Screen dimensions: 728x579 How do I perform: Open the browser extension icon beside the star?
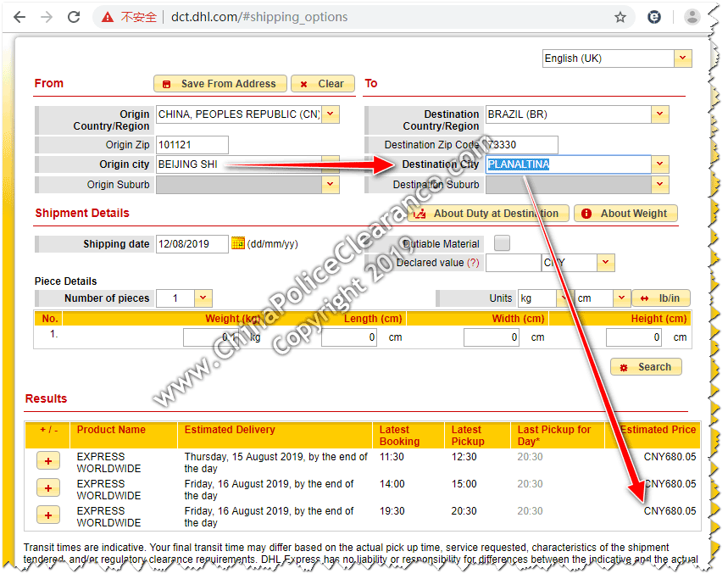(654, 18)
